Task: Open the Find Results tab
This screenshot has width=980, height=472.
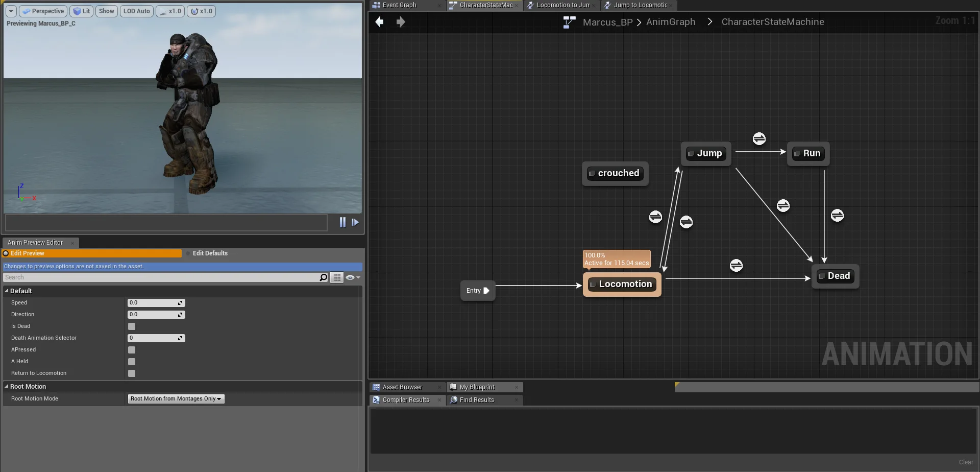Action: tap(477, 400)
